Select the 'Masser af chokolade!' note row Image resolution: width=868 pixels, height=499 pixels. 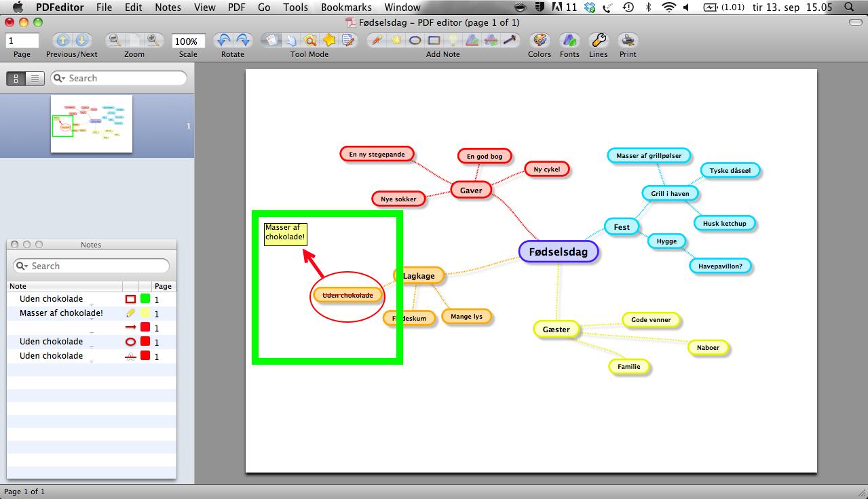tap(61, 313)
